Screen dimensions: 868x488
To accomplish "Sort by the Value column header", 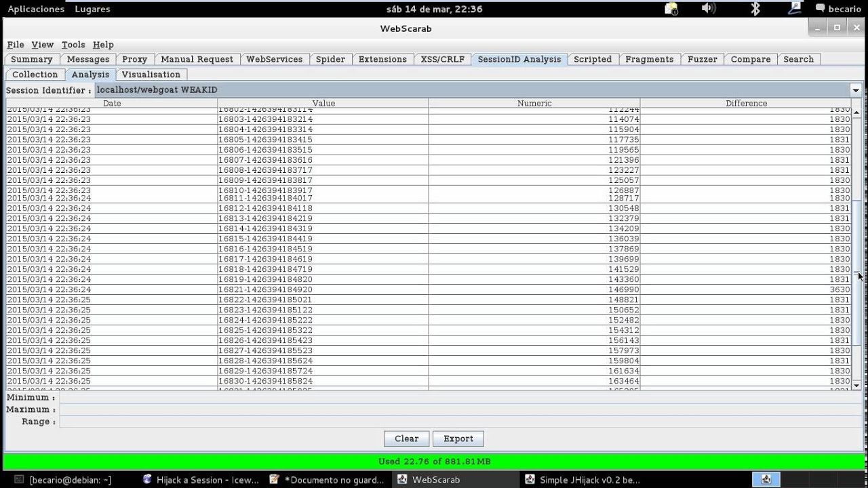I will click(323, 103).
